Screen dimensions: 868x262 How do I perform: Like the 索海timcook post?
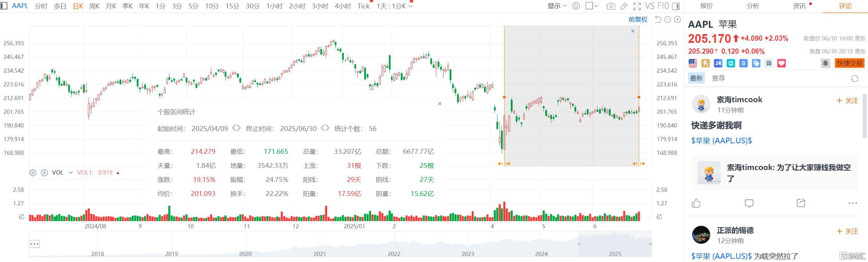[x=696, y=203]
